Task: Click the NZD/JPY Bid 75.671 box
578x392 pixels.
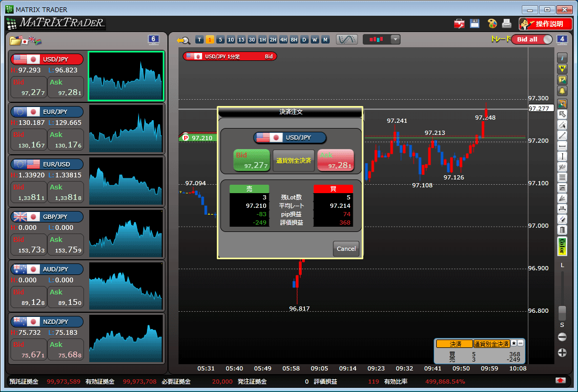Action: (29, 349)
